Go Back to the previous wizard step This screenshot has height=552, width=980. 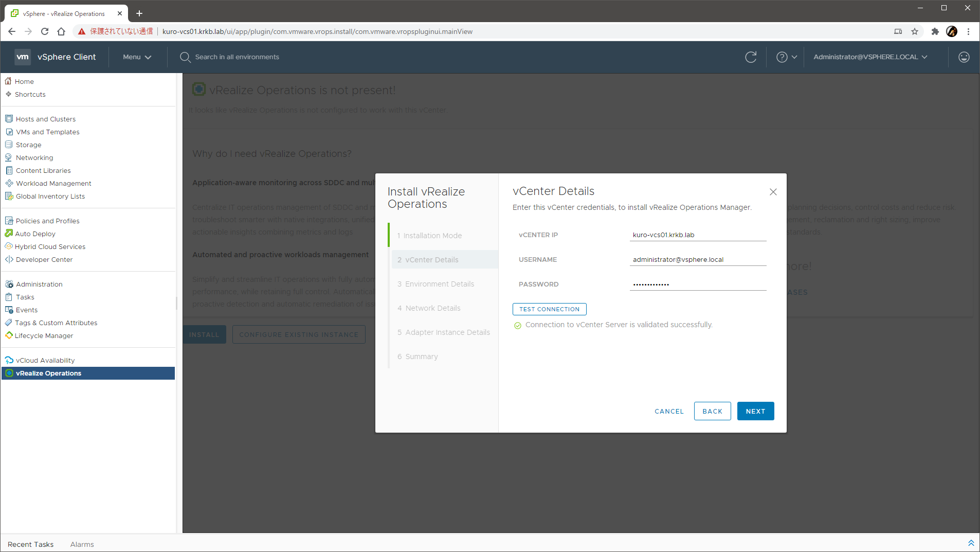pyautogui.click(x=712, y=411)
